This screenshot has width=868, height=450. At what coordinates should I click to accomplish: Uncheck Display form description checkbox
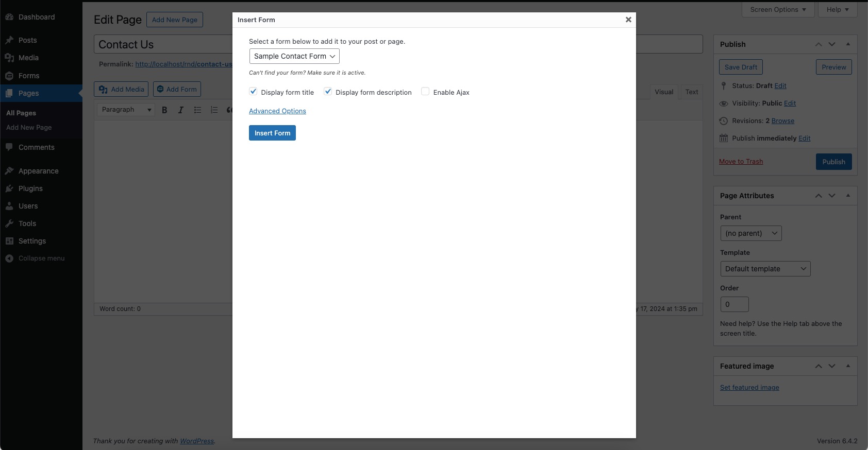(x=328, y=92)
